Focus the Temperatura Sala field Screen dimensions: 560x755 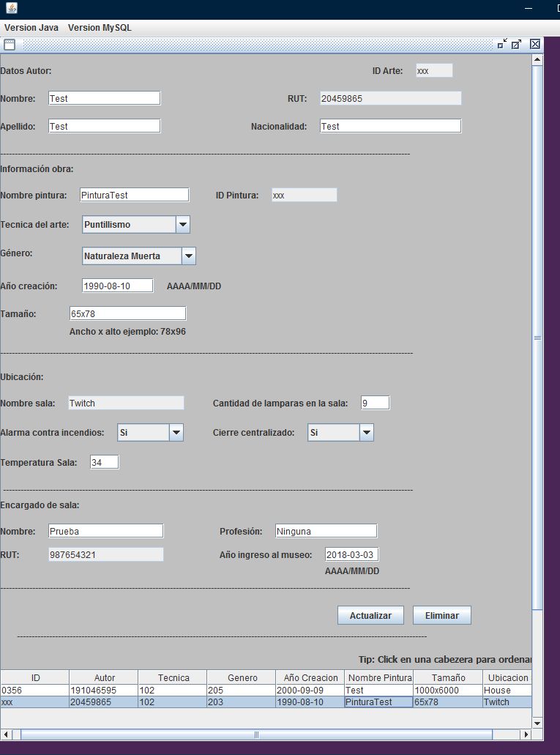pyautogui.click(x=105, y=462)
